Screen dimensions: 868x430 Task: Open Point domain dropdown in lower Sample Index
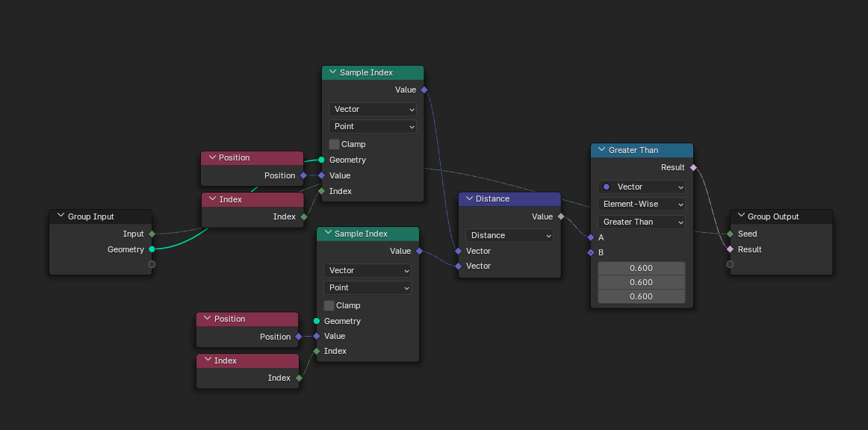tap(368, 287)
